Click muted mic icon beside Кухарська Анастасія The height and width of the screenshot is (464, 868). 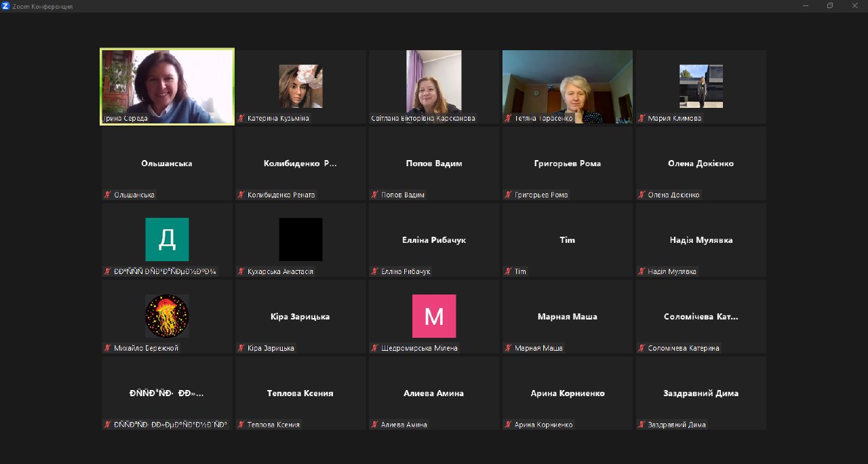241,271
